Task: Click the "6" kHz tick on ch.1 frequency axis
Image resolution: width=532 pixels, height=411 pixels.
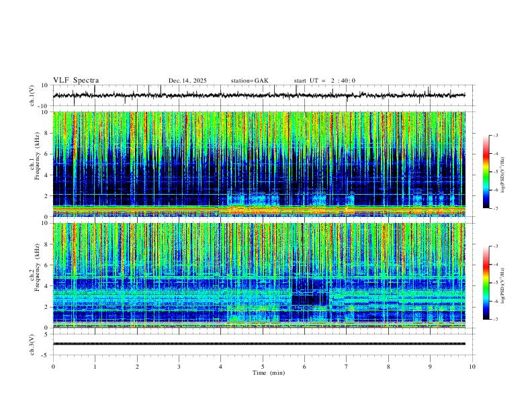Action: (x=47, y=154)
